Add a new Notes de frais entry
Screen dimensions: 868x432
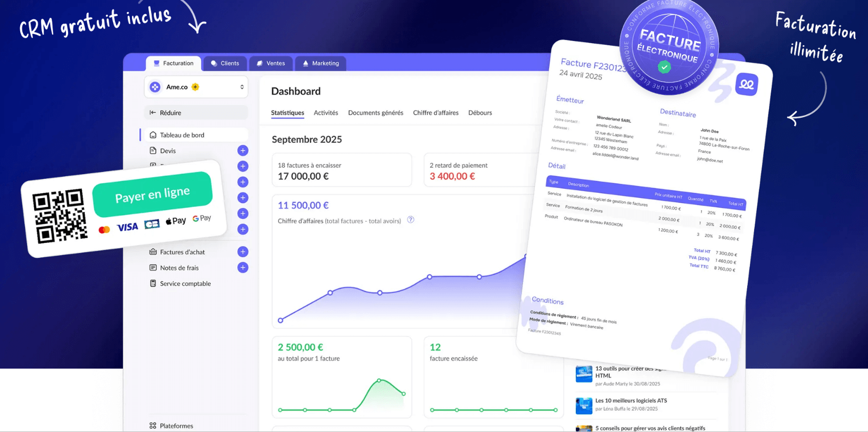(243, 268)
